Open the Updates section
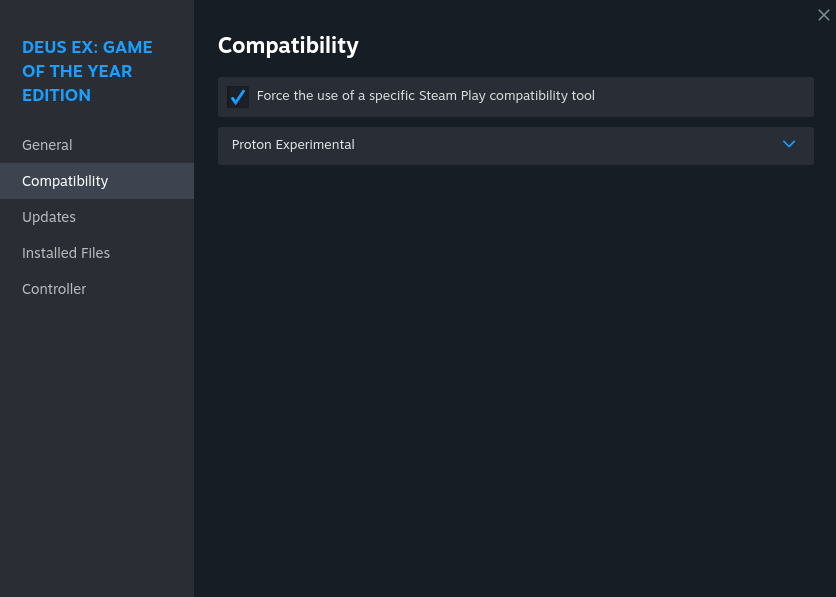 [x=49, y=217]
